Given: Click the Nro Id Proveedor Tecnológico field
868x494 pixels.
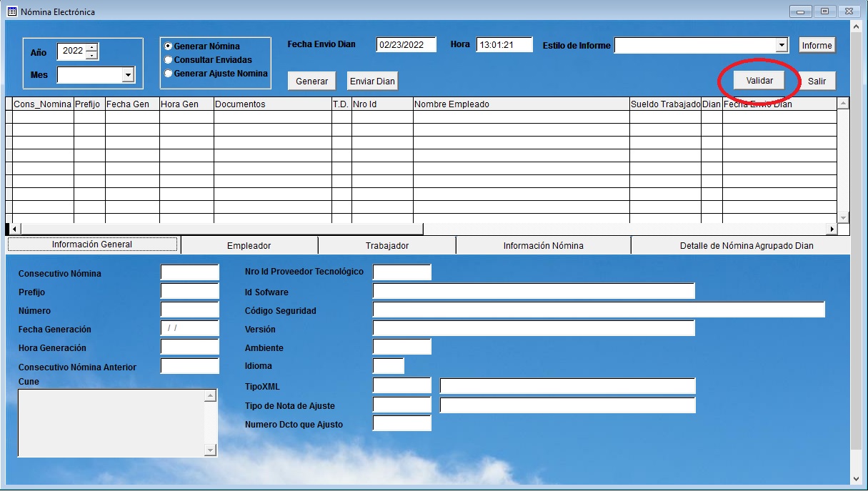Looking at the screenshot, I should (402, 272).
